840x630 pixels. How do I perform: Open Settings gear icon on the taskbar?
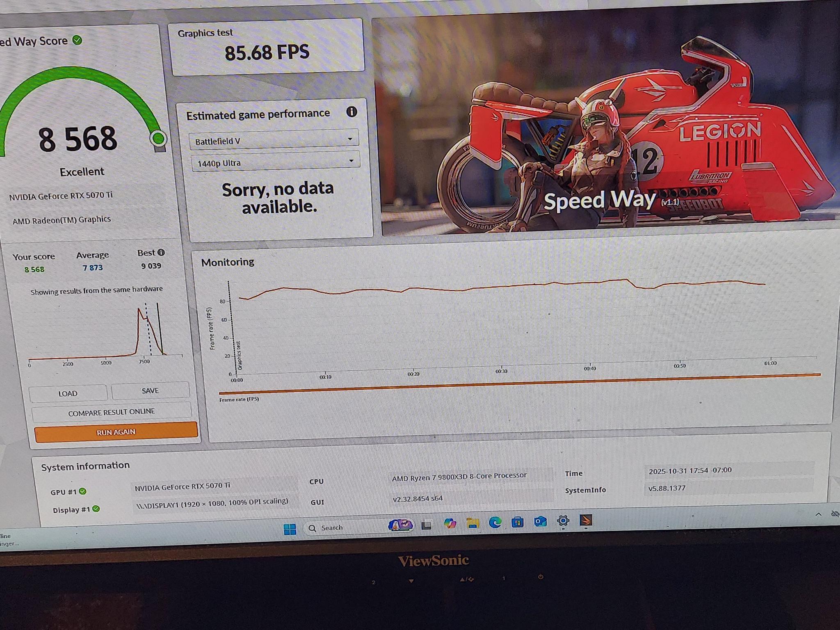[563, 521]
